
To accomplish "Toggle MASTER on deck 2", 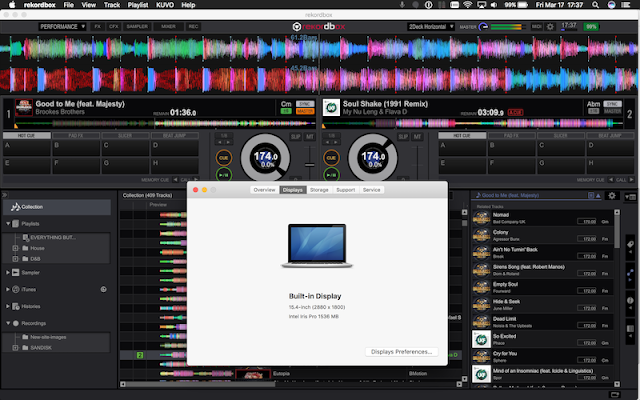I will (612, 111).
